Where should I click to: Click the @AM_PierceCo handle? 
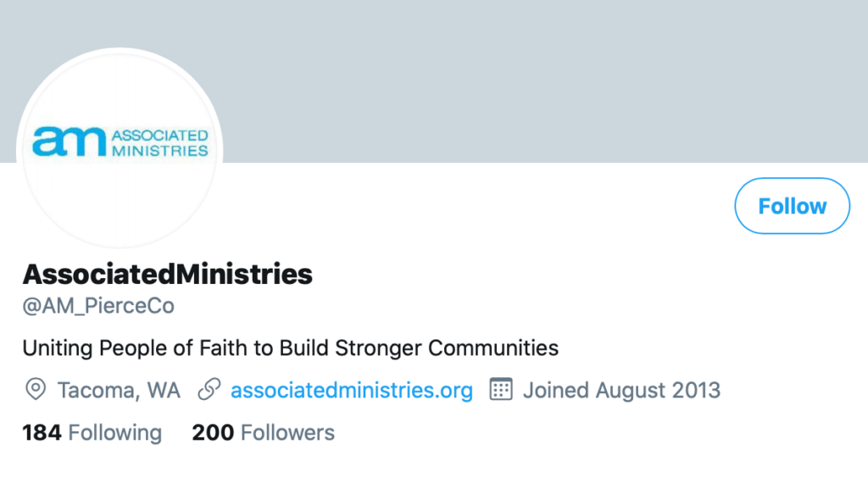(98, 306)
